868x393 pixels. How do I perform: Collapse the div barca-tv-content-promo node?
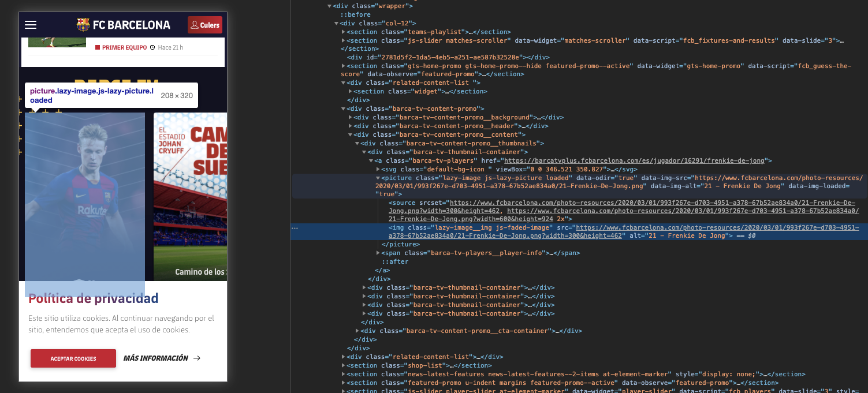pos(344,108)
